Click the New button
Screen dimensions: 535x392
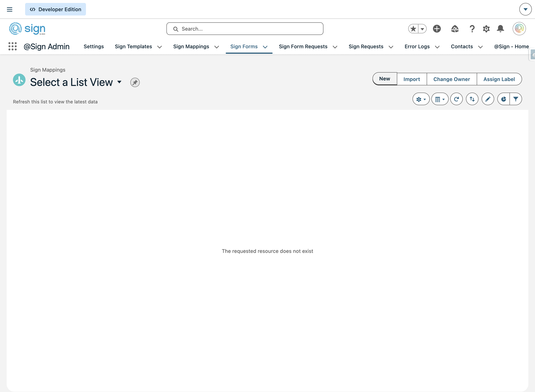pos(384,79)
